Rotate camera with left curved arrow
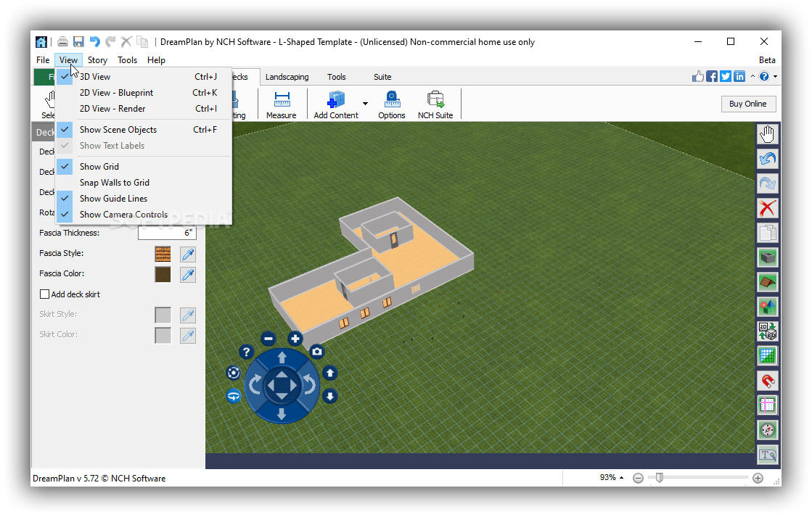 click(255, 385)
